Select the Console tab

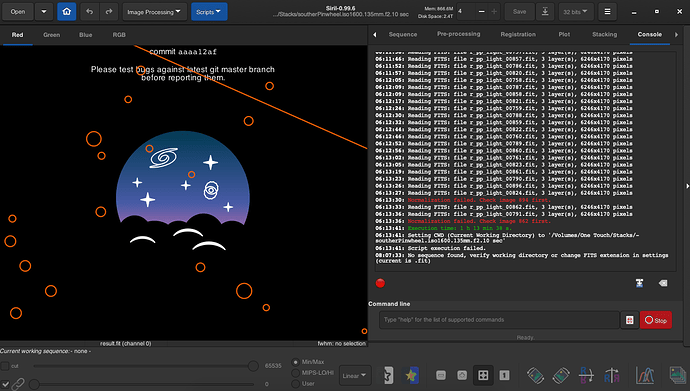tap(650, 34)
